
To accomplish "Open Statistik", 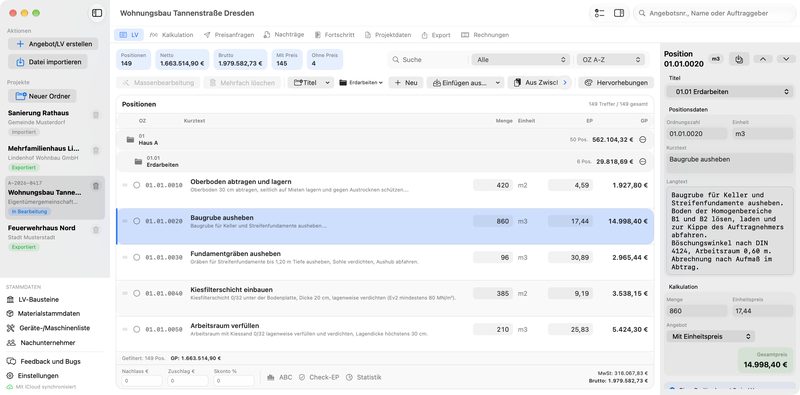I will tap(363, 377).
